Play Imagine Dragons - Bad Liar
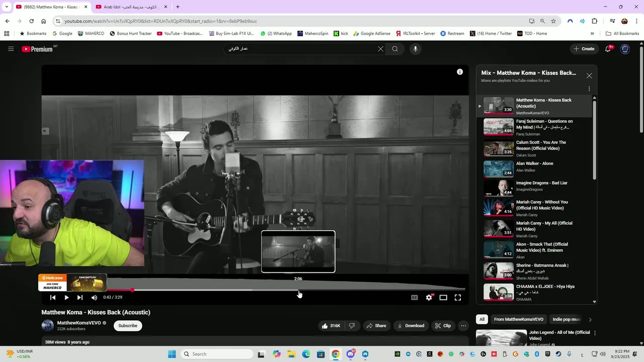The width and height of the screenshot is (644, 362). tap(535, 188)
